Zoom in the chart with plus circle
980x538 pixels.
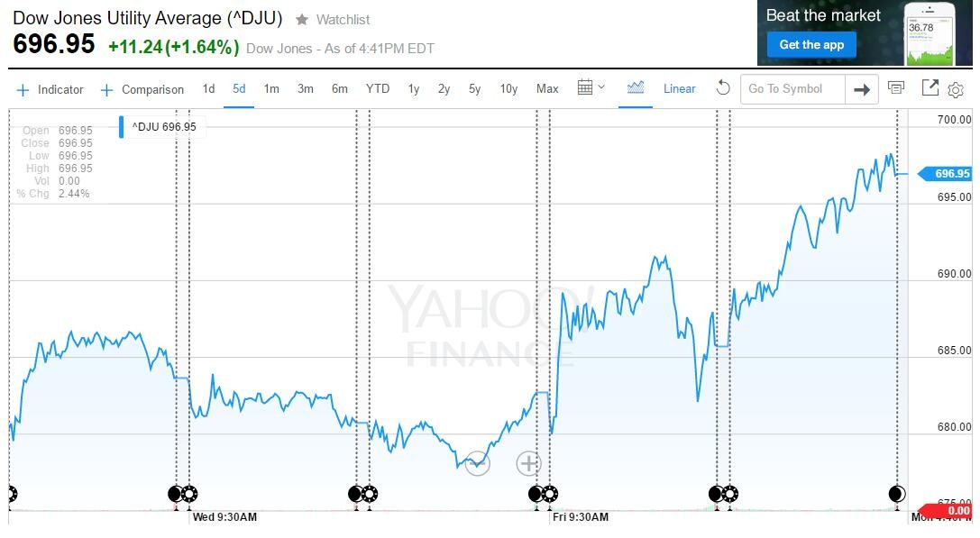pos(528,463)
